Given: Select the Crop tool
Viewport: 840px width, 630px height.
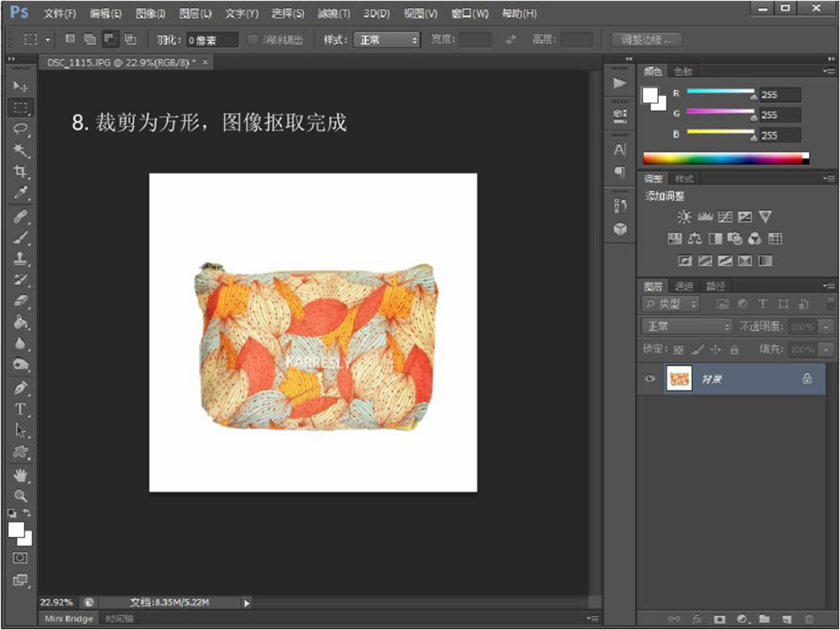Looking at the screenshot, I should [x=21, y=172].
